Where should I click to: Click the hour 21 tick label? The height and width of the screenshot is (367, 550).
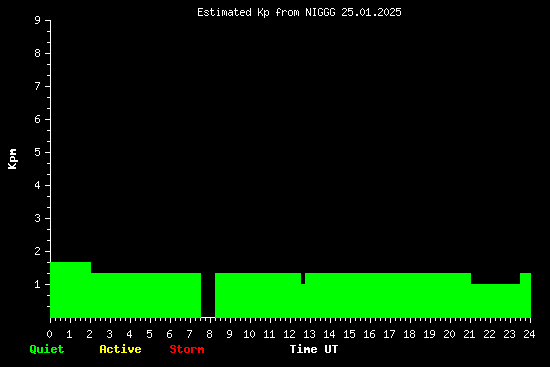[x=469, y=334]
